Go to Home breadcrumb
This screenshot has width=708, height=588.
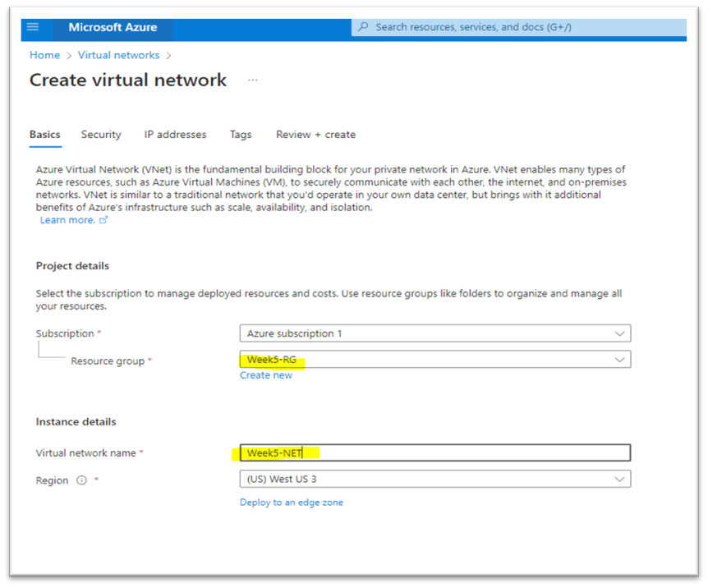[44, 55]
